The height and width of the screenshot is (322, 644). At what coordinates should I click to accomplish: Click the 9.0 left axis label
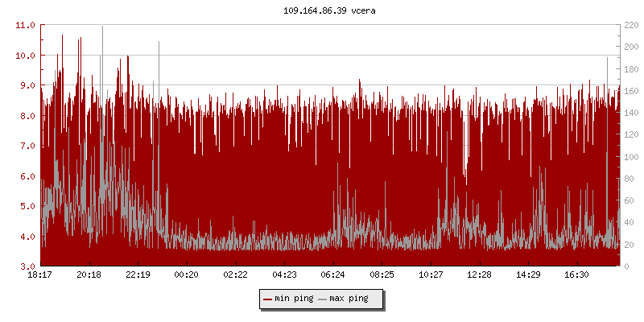27,85
